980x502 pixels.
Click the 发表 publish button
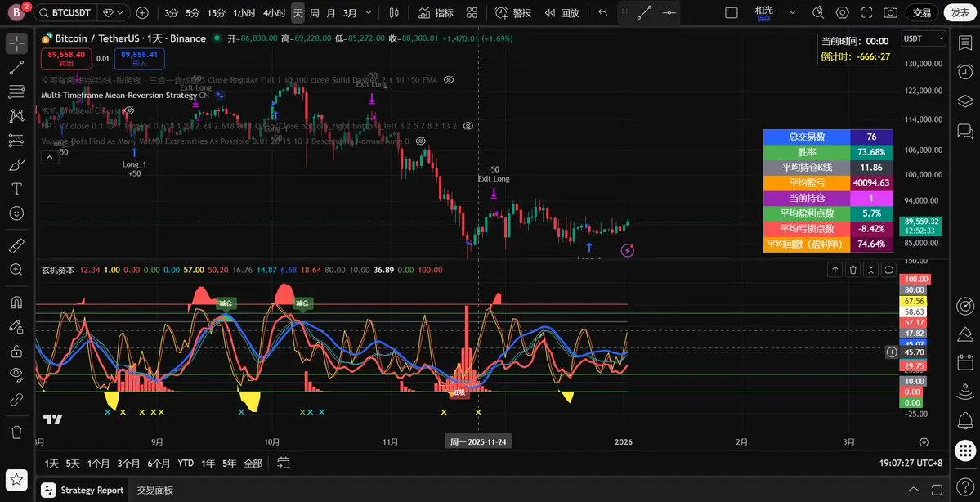click(x=957, y=13)
